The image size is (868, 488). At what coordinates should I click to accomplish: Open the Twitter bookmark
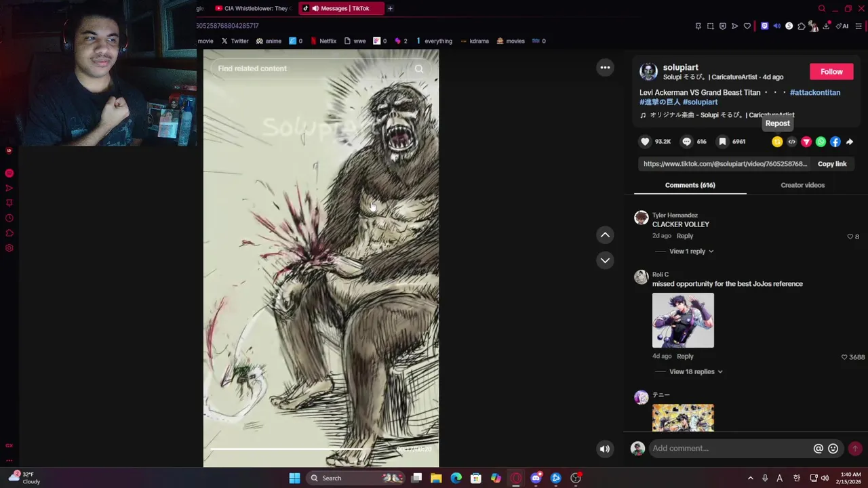[235, 41]
